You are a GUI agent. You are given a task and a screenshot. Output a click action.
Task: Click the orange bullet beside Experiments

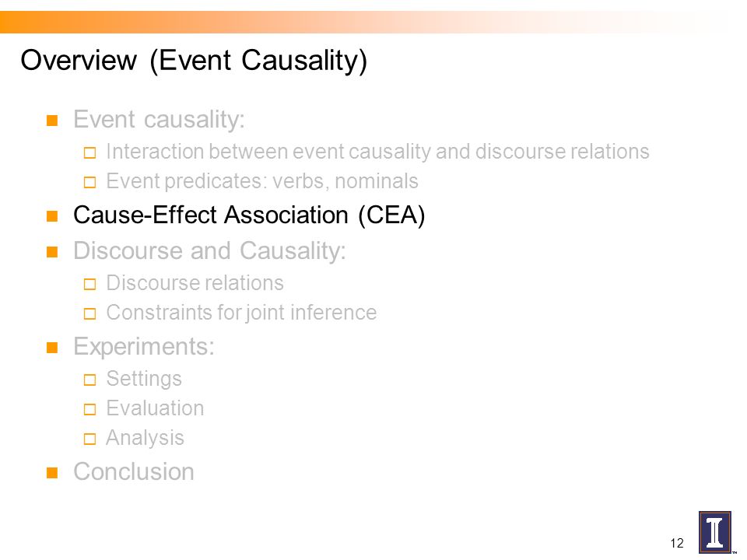pos(52,348)
